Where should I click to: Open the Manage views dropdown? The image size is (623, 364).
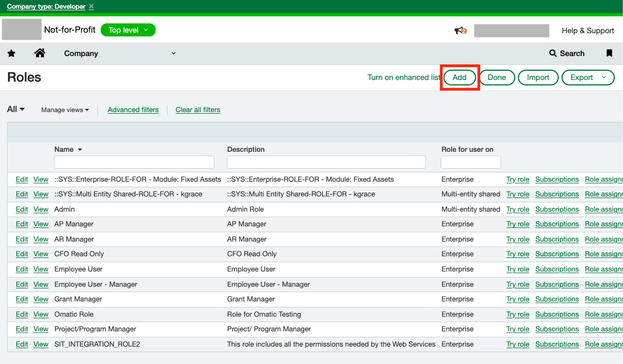pos(65,110)
